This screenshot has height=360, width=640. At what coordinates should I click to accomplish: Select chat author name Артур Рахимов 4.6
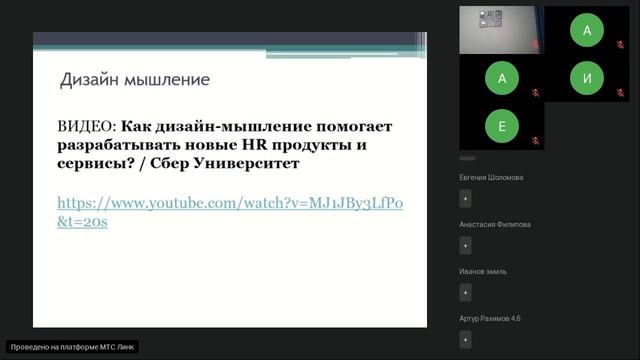tap(490, 318)
